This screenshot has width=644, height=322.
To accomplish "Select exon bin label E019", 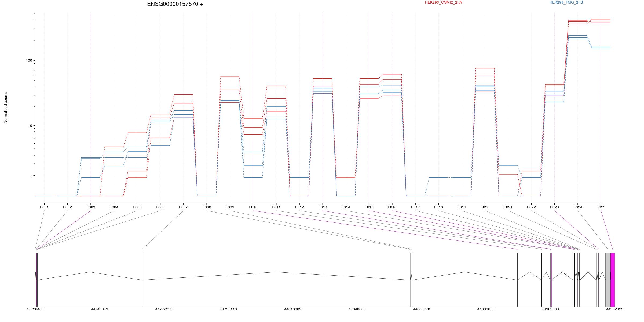I will (462, 207).
